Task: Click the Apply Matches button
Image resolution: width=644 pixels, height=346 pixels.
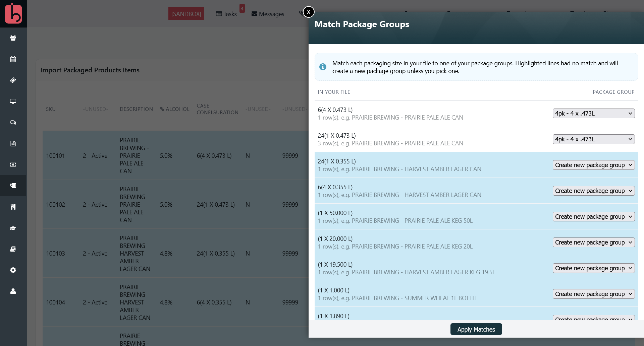Action: (476, 329)
